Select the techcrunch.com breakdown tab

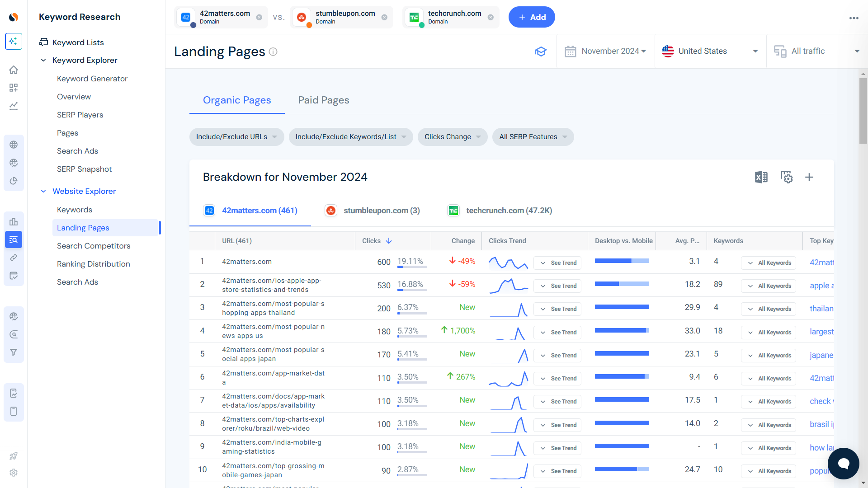pyautogui.click(x=499, y=210)
